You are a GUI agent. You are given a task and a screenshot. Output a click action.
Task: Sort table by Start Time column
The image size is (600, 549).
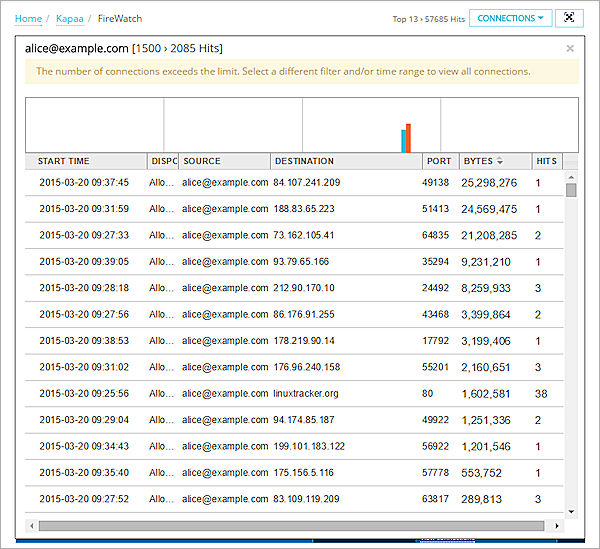pyautogui.click(x=64, y=161)
